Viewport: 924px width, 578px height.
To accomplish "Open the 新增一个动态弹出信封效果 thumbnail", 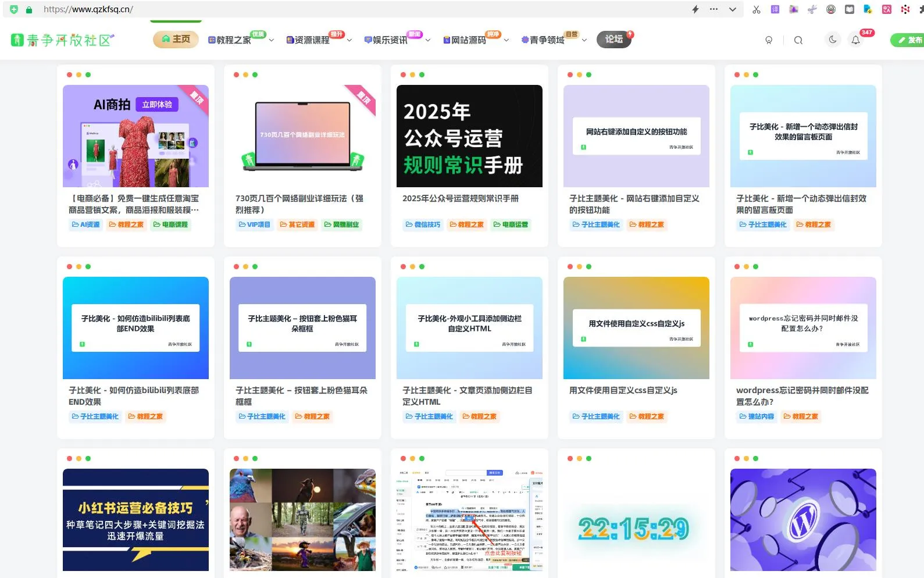I will click(x=803, y=136).
